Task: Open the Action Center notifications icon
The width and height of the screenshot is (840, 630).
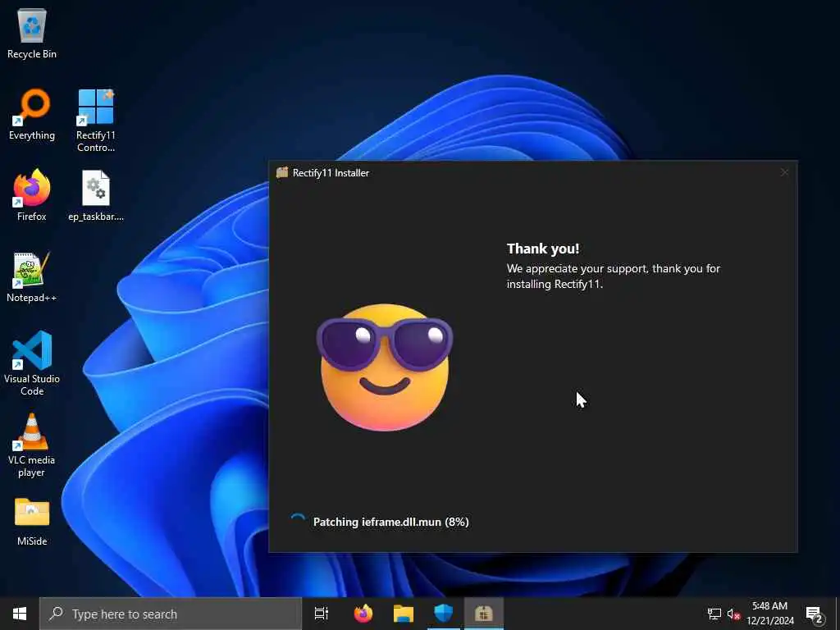Action: point(815,614)
